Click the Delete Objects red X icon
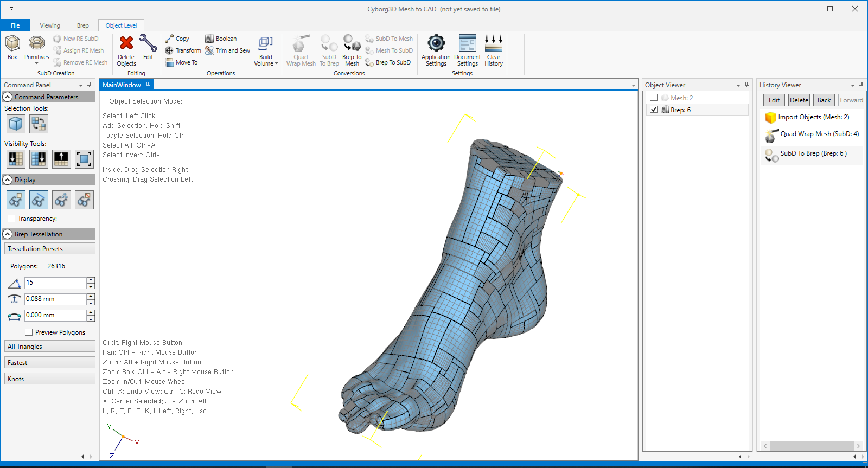 tap(126, 43)
